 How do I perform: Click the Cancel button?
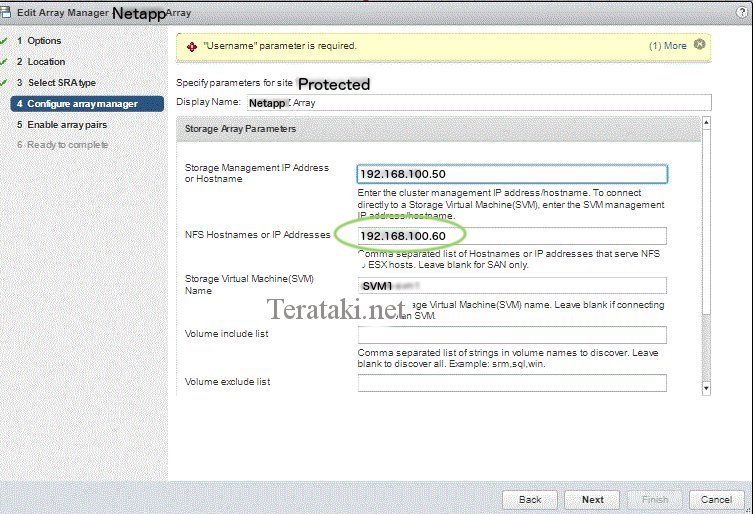pos(716,500)
